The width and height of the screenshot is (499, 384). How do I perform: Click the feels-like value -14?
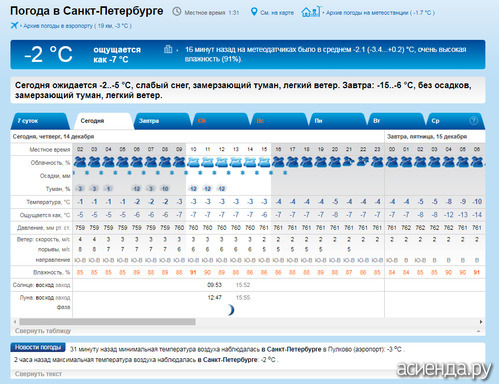(477, 215)
